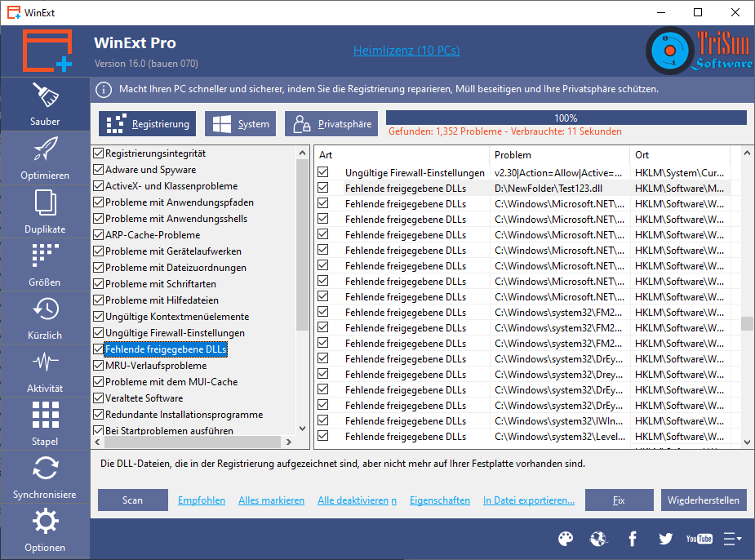
Task: Click the TriSun Software logo
Action: (699, 51)
